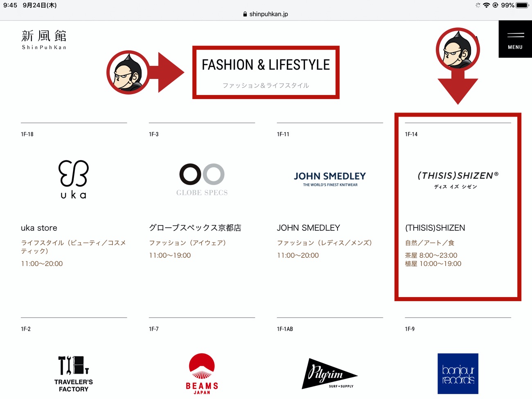
Task: Open the BEAMS JAPAN logo
Action: (x=202, y=374)
